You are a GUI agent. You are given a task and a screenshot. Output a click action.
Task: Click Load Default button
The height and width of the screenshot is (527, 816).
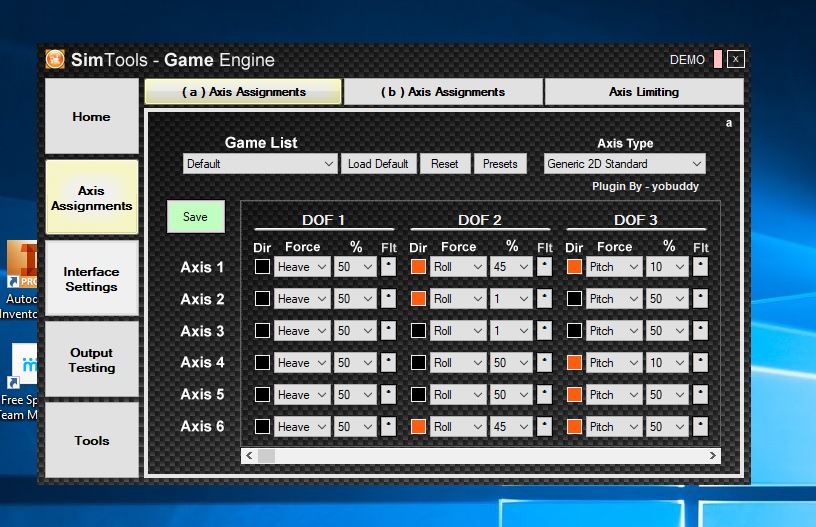click(x=378, y=164)
